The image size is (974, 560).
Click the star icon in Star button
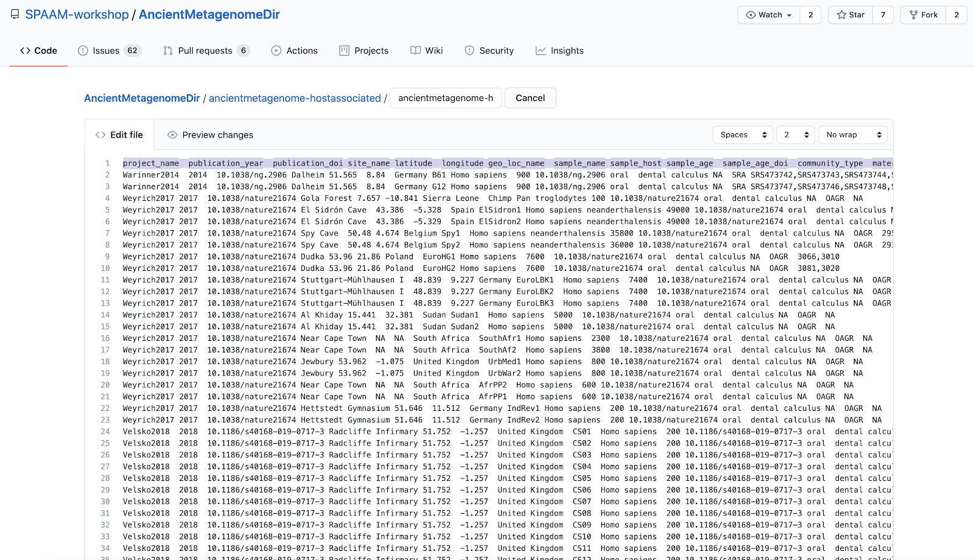pos(841,15)
